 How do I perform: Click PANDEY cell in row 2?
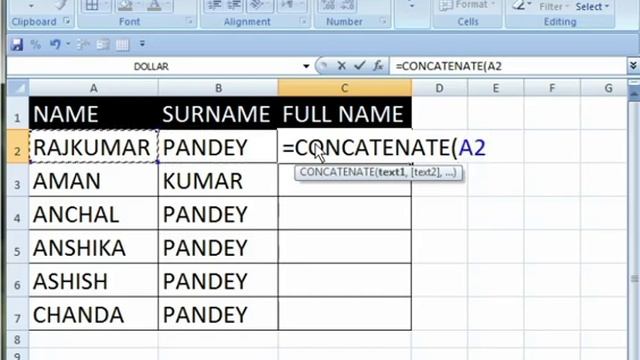pos(218,147)
